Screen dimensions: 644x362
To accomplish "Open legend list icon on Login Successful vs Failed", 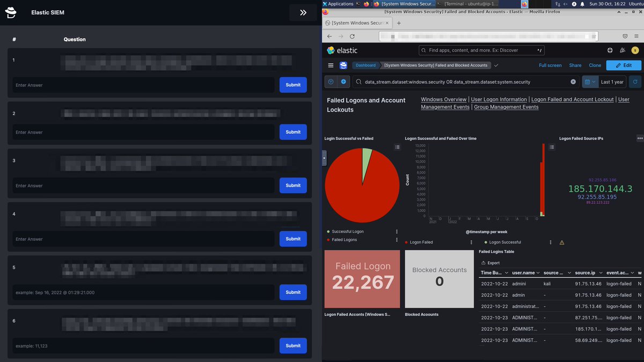I will [x=397, y=146].
